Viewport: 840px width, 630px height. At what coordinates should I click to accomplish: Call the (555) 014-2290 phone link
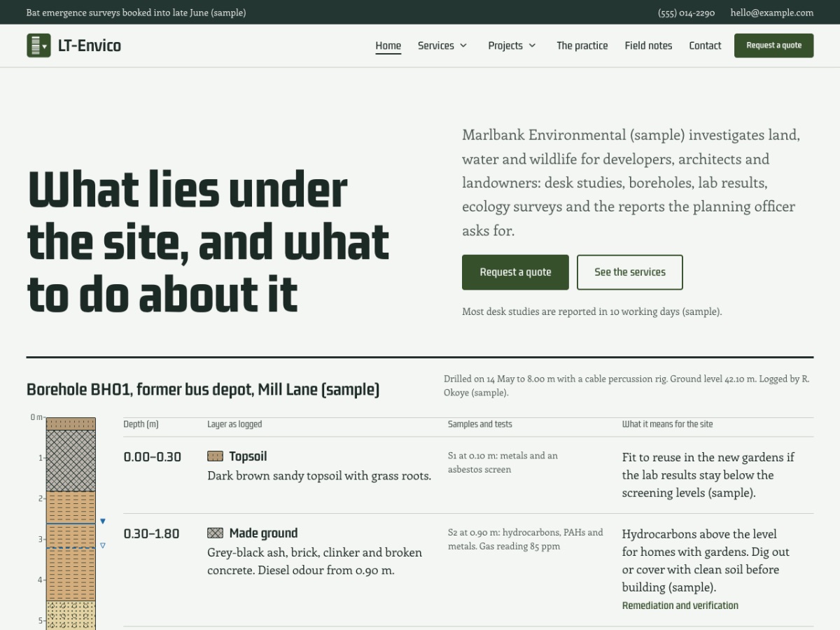pos(687,13)
